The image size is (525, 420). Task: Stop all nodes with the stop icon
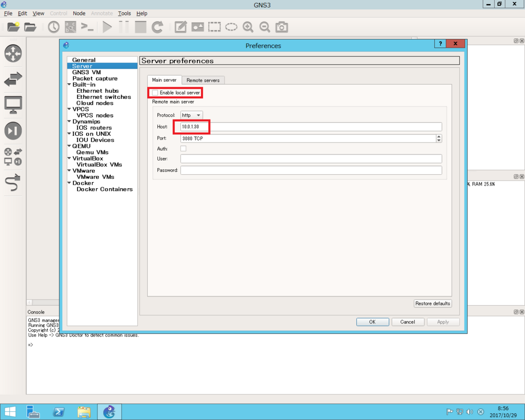(140, 27)
